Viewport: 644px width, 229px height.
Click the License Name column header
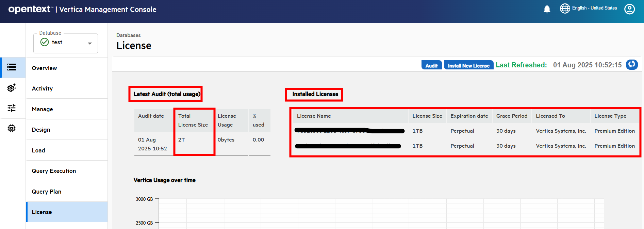tap(314, 116)
